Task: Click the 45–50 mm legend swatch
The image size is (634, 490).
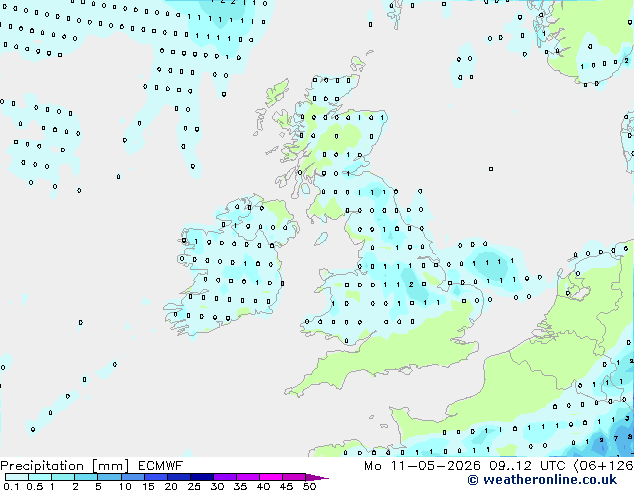Action: (x=294, y=477)
